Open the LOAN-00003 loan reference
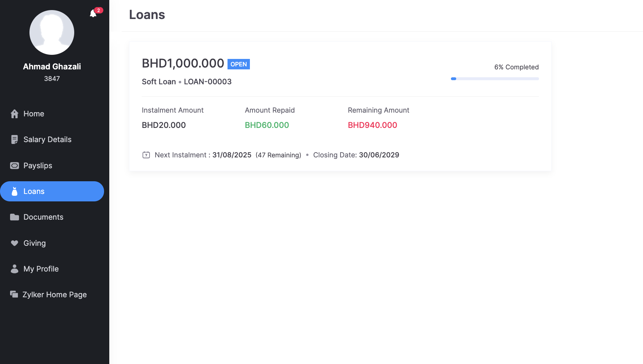This screenshot has width=643, height=364. pos(208,82)
